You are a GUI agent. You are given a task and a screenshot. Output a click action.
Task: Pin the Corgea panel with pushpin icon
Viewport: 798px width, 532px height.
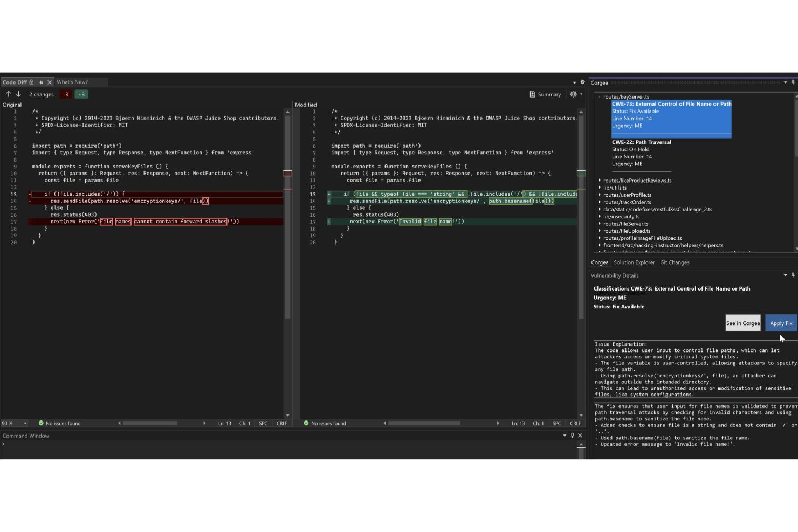[793, 82]
